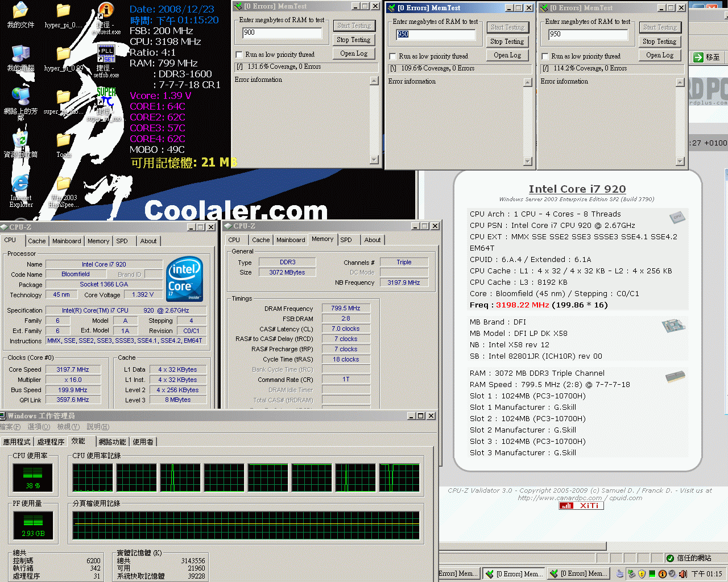728x582 pixels.
Task: Follow the www.canardpc.com link
Action: 560,498
